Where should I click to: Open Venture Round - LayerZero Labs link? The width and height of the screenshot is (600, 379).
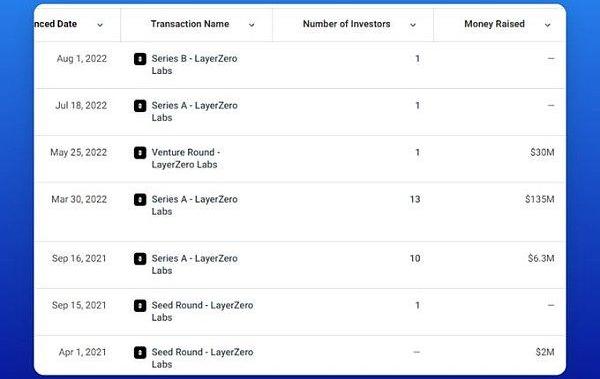(186, 158)
